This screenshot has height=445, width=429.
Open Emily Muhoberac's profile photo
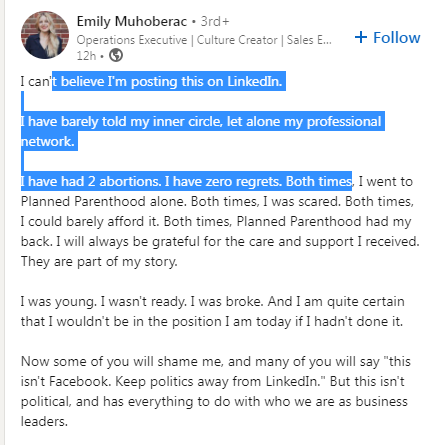coord(45,35)
